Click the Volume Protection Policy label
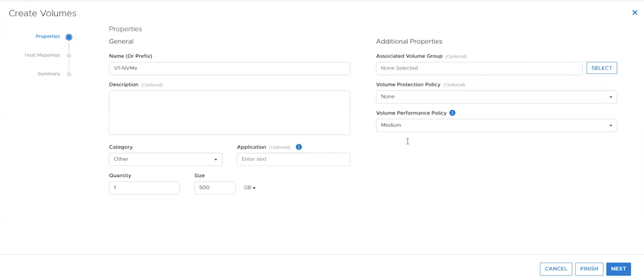644x280 pixels. click(408, 84)
